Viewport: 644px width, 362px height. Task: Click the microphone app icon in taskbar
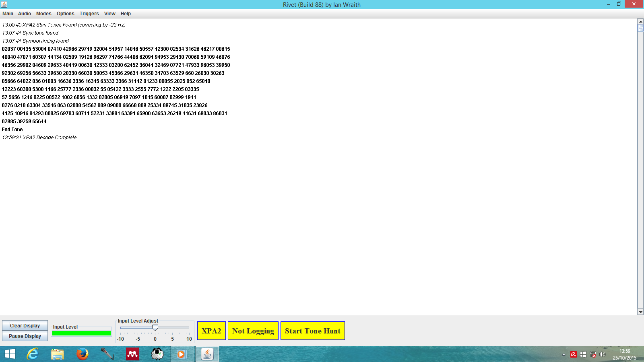pos(107,354)
